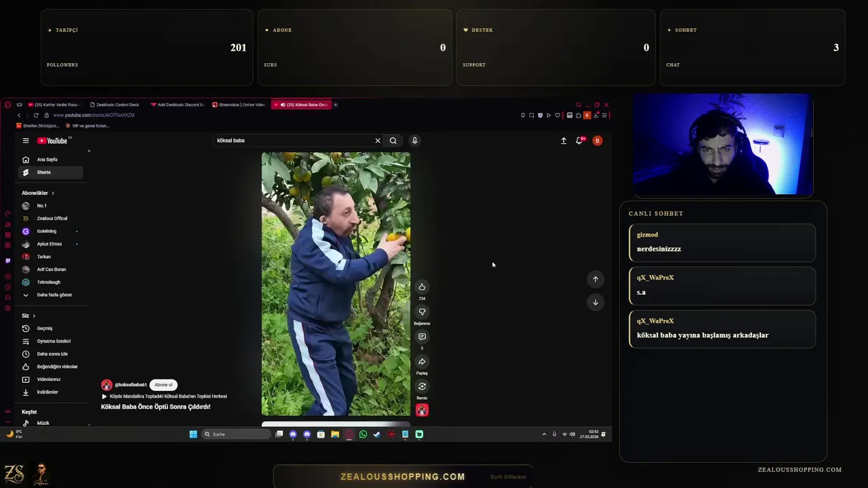Open Zealous Offical channel
Screen dimensions: 868x488
point(51,218)
